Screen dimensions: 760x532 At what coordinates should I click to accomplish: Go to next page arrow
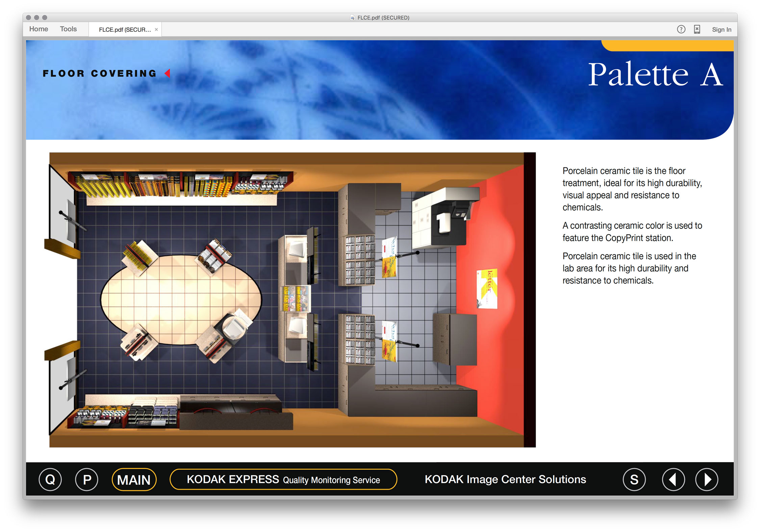[707, 479]
